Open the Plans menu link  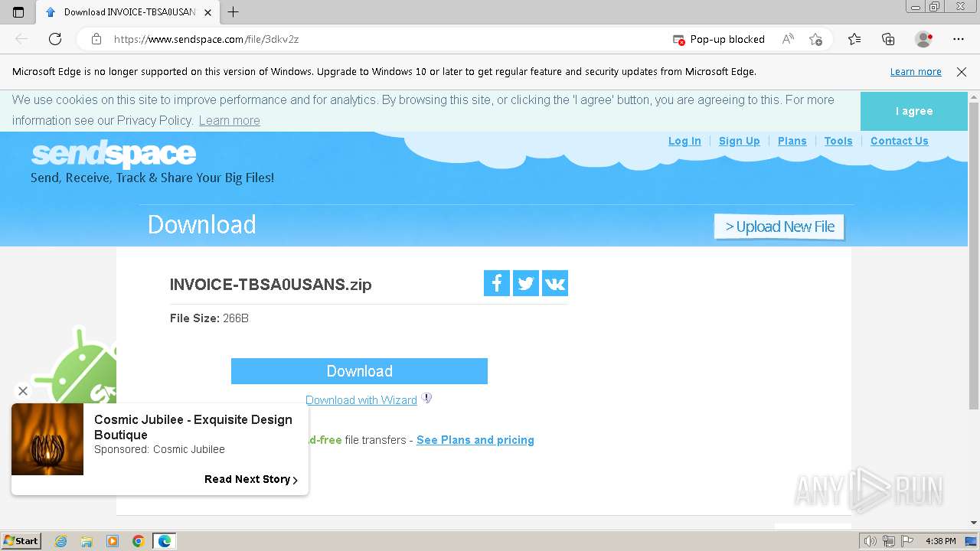792,141
